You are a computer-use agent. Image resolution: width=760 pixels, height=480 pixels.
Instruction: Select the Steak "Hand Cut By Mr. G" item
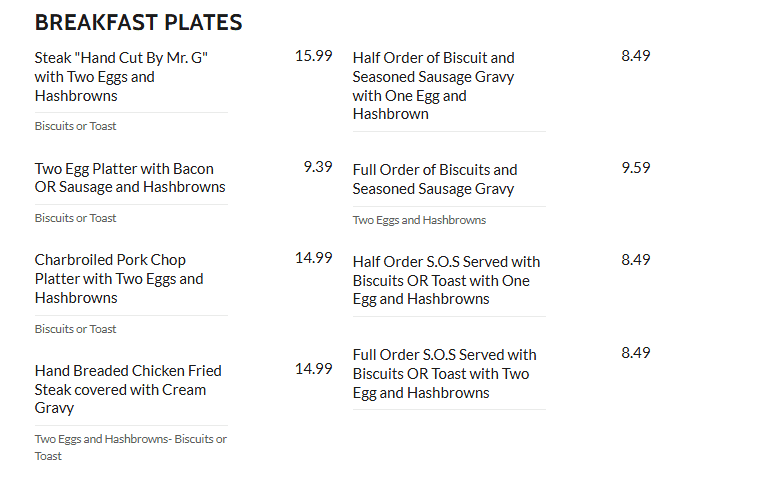click(x=121, y=77)
